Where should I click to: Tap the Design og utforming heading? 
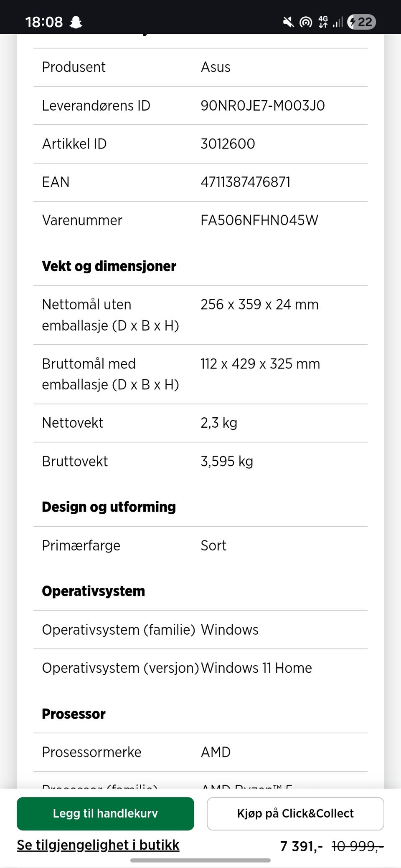[x=109, y=507]
